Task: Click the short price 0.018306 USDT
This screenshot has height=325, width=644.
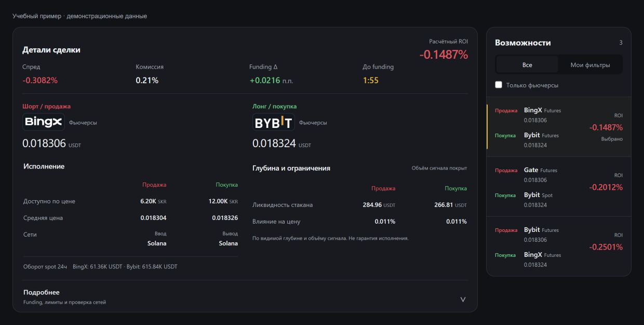Action: 51,144
